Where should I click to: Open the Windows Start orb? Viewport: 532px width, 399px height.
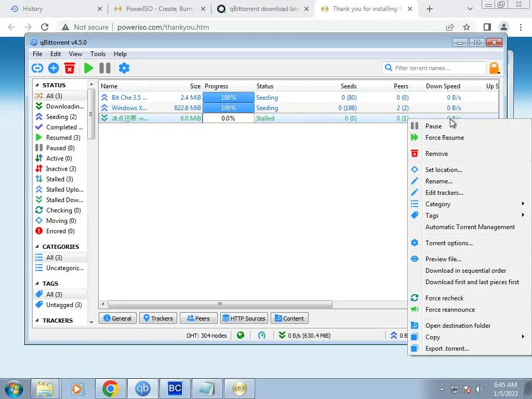click(x=14, y=389)
